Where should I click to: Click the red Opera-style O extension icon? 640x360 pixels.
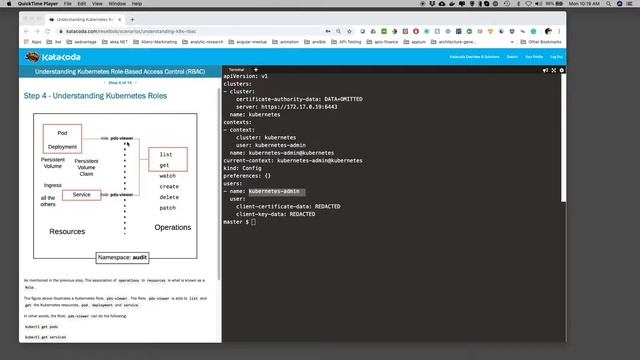click(x=416, y=31)
